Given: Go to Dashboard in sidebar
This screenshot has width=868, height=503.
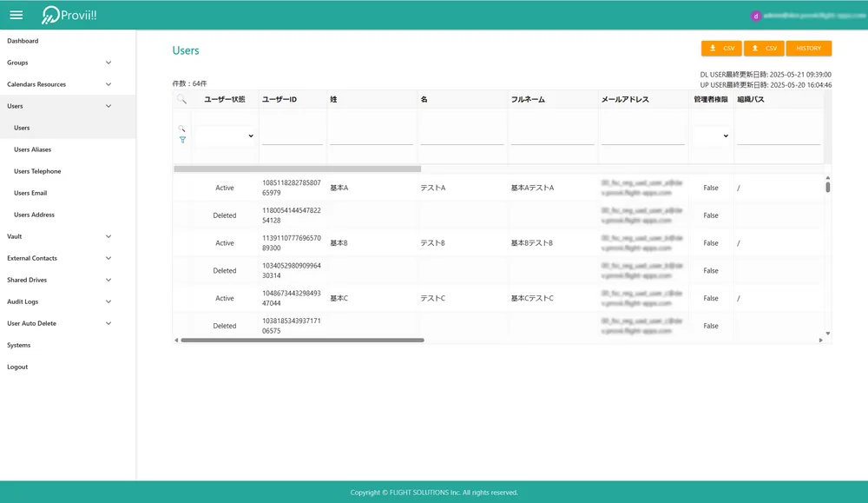Looking at the screenshot, I should 23,41.
